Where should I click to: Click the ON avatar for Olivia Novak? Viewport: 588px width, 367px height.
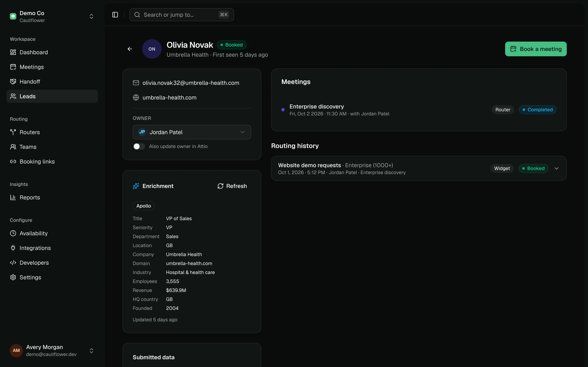[152, 49]
